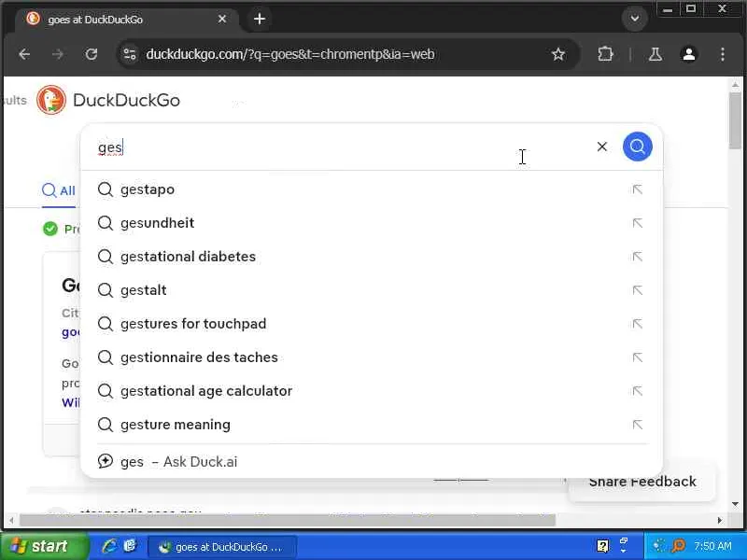Open a new tab with plus button
This screenshot has height=560, width=747.
click(260, 19)
